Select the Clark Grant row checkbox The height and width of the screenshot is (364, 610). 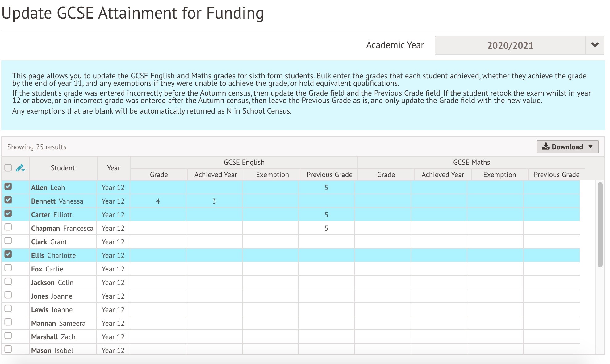tap(8, 241)
